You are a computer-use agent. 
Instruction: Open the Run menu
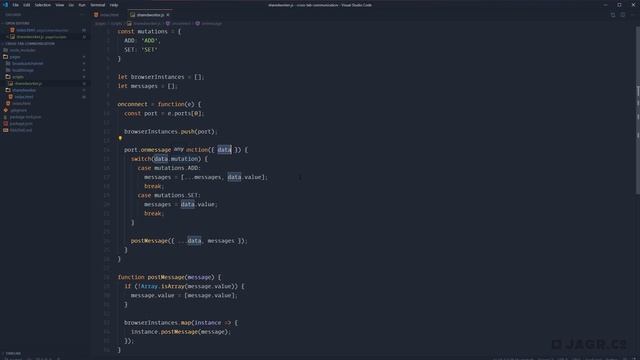point(82,5)
